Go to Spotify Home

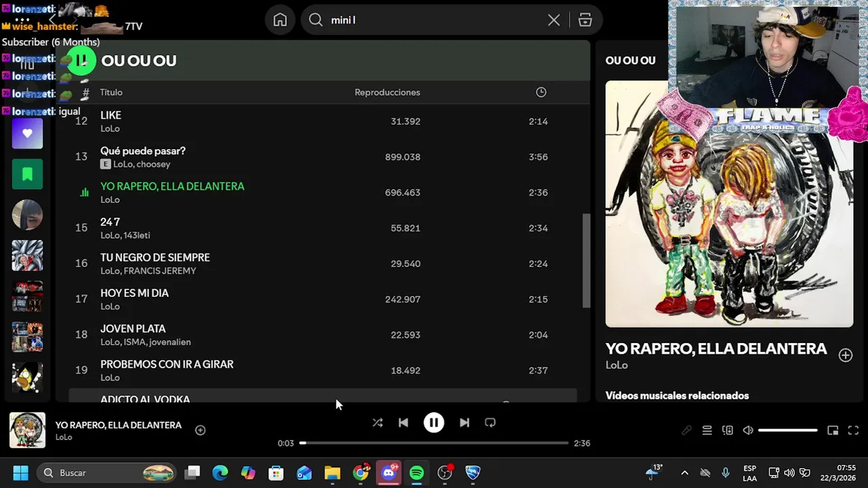(x=280, y=20)
